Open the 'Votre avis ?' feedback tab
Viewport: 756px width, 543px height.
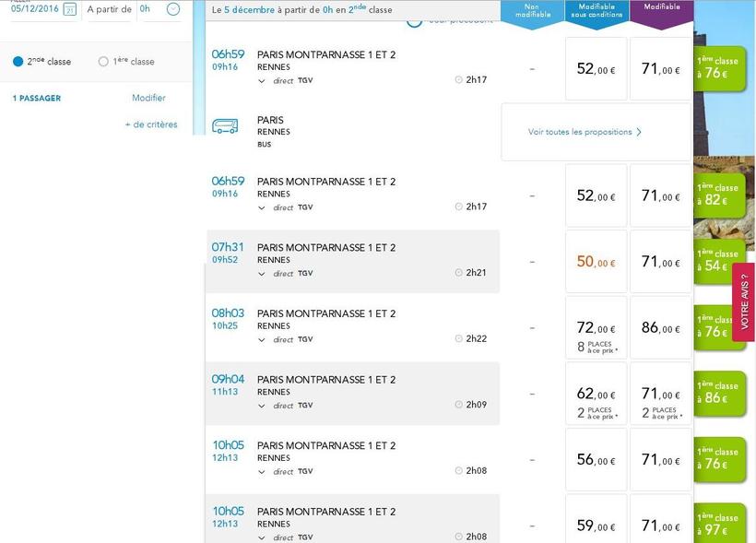744,301
